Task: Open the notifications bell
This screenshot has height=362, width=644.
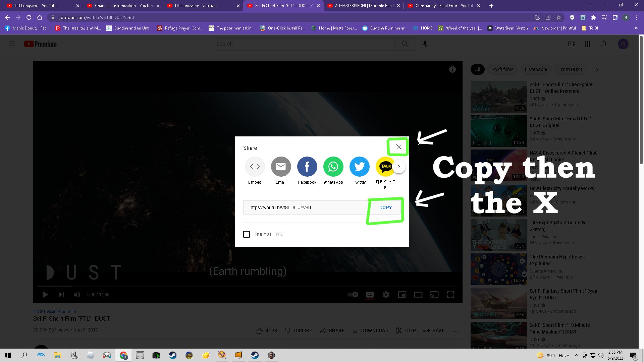Action: [x=604, y=44]
